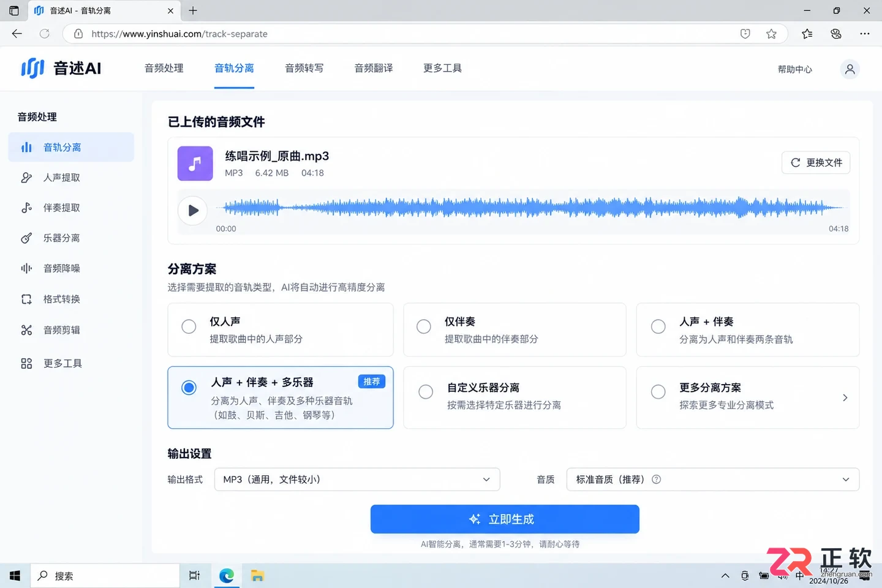The image size is (882, 588).
Task: Open File Explorer from the taskbar
Action: [x=257, y=576]
